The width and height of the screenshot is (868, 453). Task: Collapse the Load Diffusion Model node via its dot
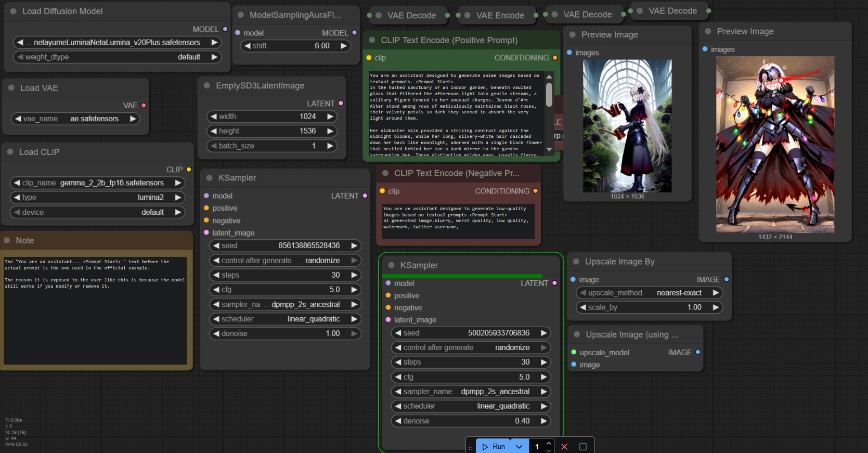[x=13, y=11]
